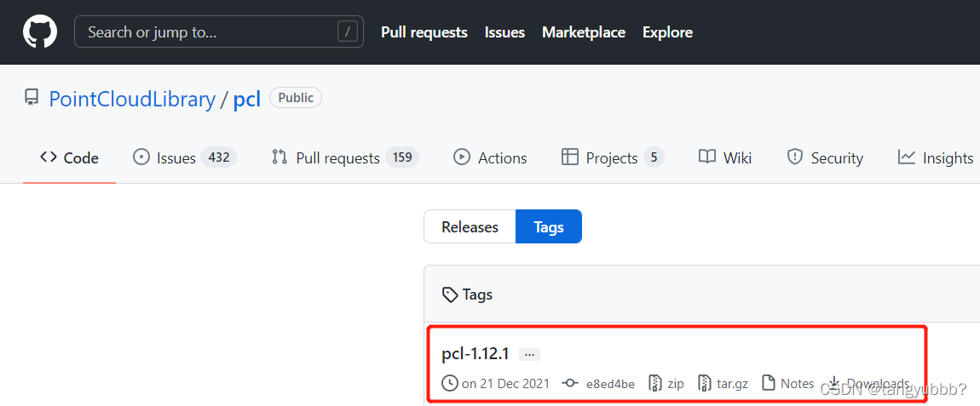Image resolution: width=980 pixels, height=406 pixels.
Task: Click the Issues circle-dot icon
Action: (x=141, y=157)
